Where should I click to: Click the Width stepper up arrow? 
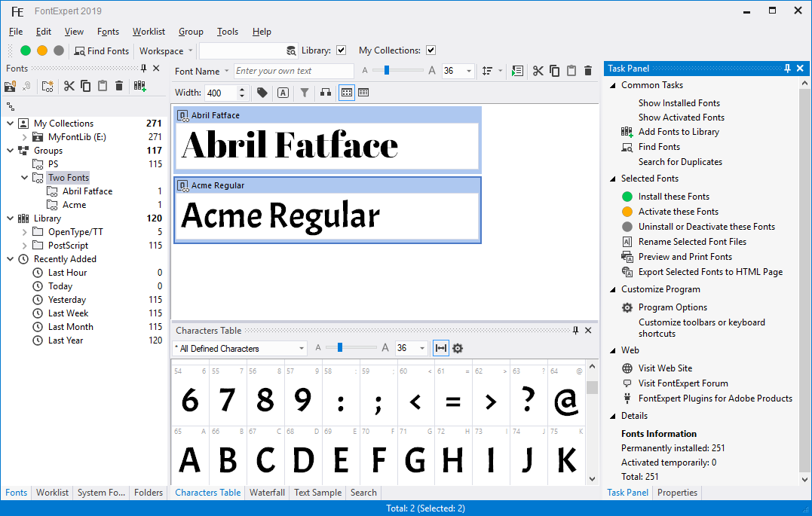click(242, 90)
